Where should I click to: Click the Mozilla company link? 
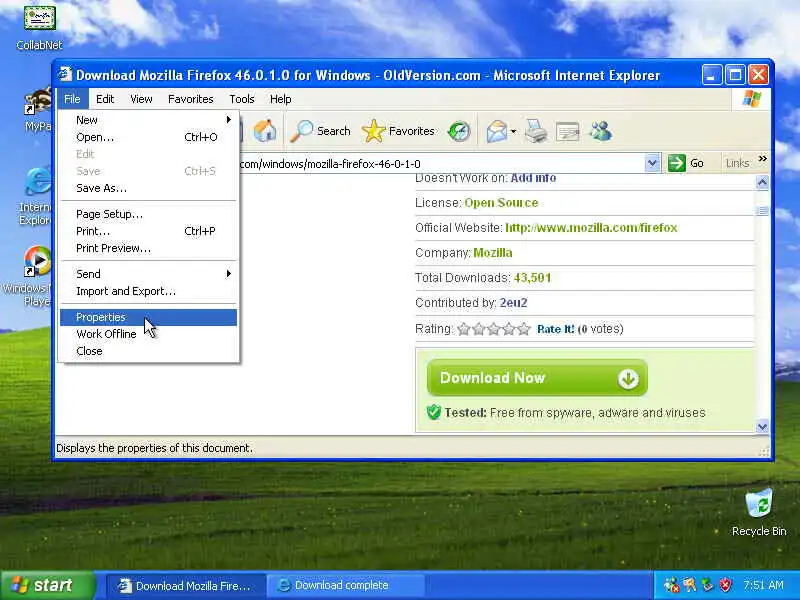[493, 253]
